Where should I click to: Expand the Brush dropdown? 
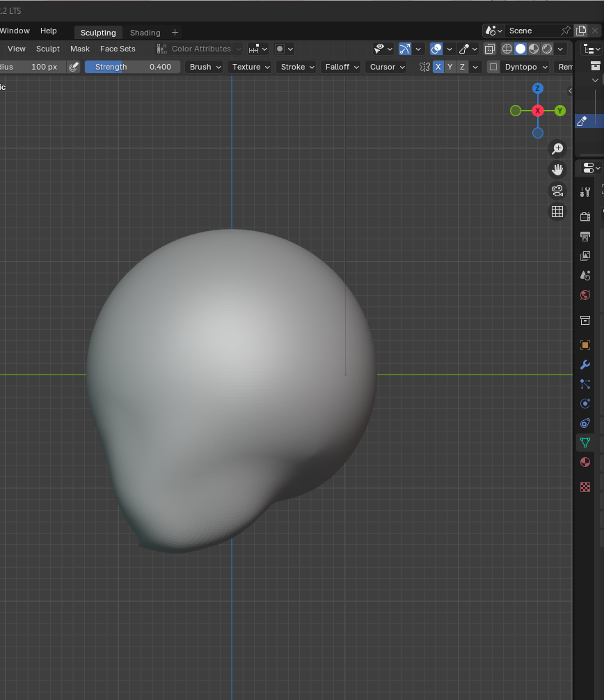pyautogui.click(x=205, y=67)
